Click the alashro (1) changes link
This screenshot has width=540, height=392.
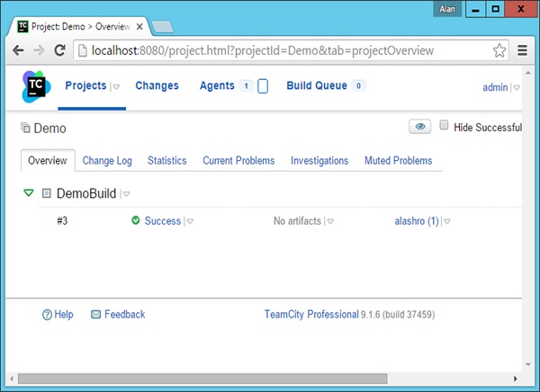(417, 221)
